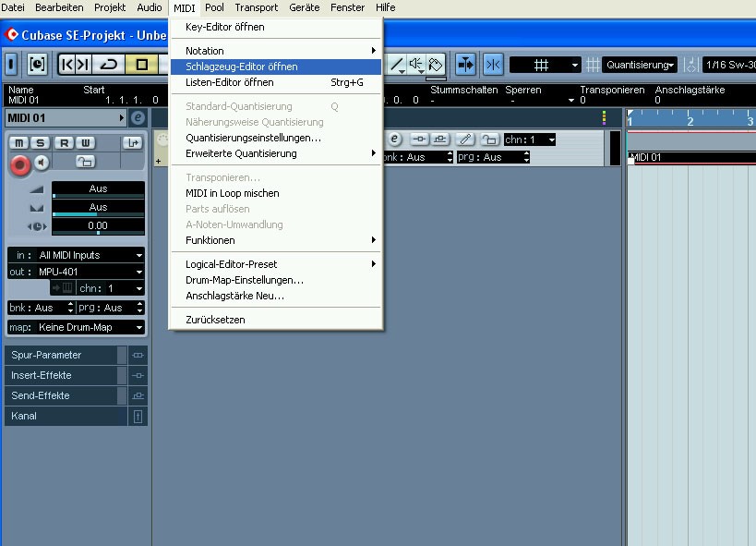
Task: Choose Key-Editor öffnen from MIDI menu
Action: coord(276,27)
